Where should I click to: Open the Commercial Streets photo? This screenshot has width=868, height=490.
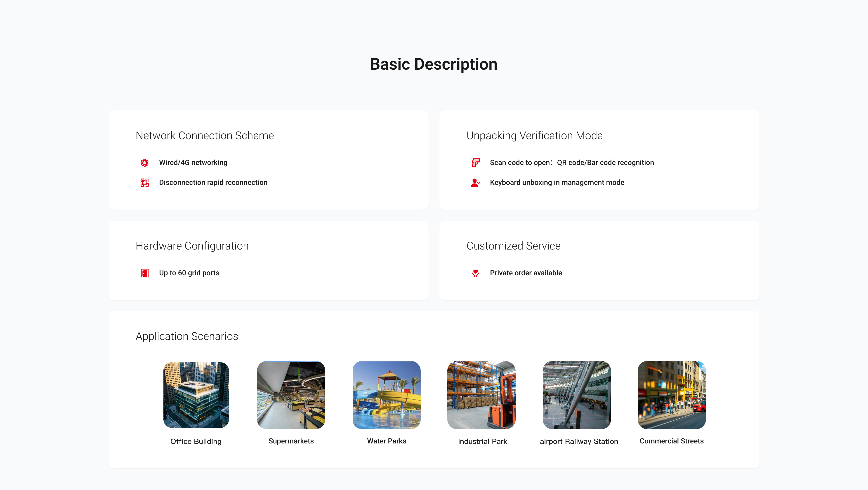(x=672, y=395)
